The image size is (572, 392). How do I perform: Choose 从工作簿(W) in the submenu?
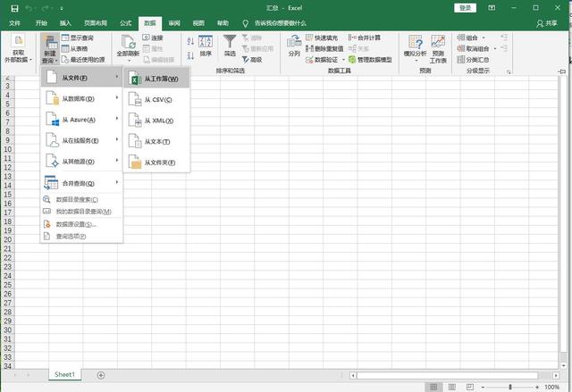tap(156, 79)
